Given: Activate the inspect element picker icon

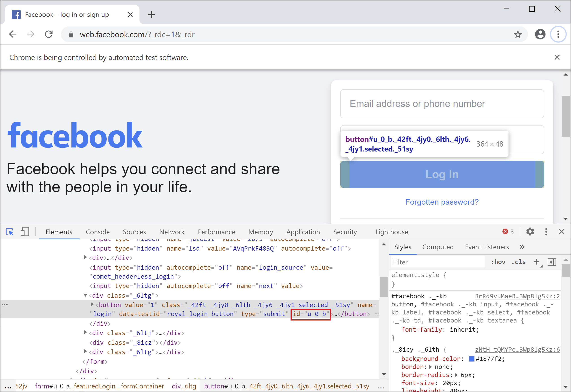Looking at the screenshot, I should pyautogui.click(x=10, y=232).
